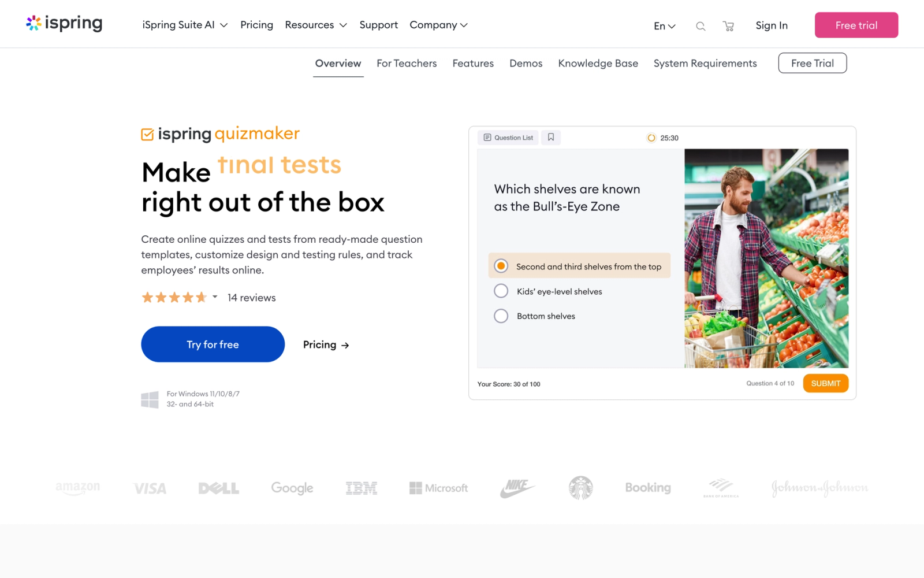Click the Google logo
Viewport: 924px width, 578px height.
tap(292, 488)
